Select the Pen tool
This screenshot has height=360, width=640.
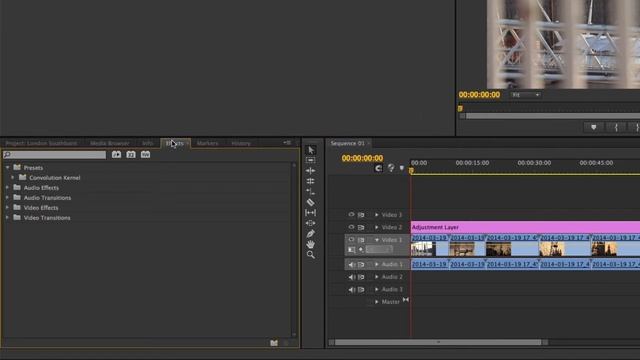pyautogui.click(x=311, y=234)
